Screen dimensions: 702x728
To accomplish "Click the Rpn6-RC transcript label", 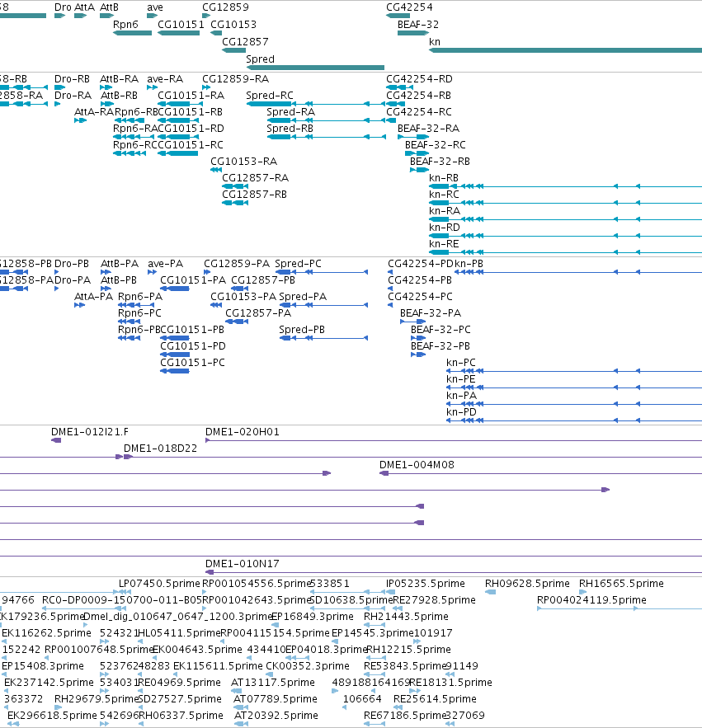I will point(135,145).
